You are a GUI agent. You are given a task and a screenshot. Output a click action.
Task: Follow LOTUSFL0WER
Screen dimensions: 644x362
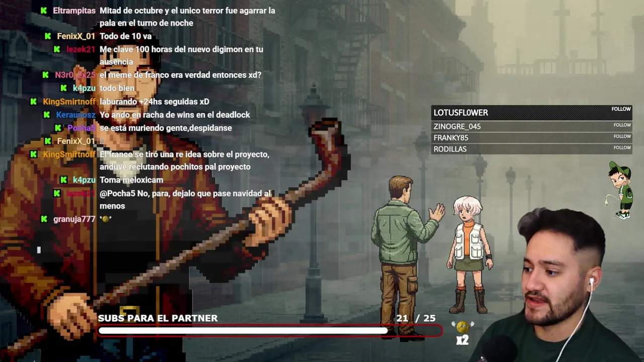[x=621, y=109]
